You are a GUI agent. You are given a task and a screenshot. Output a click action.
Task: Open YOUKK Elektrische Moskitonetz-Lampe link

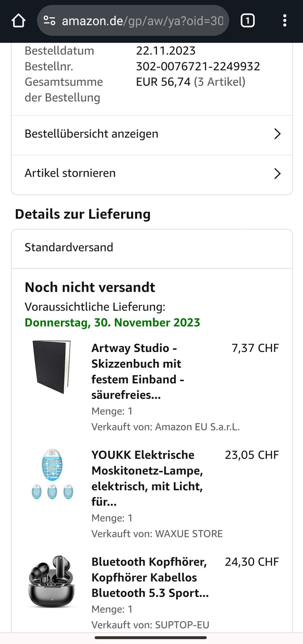click(147, 478)
